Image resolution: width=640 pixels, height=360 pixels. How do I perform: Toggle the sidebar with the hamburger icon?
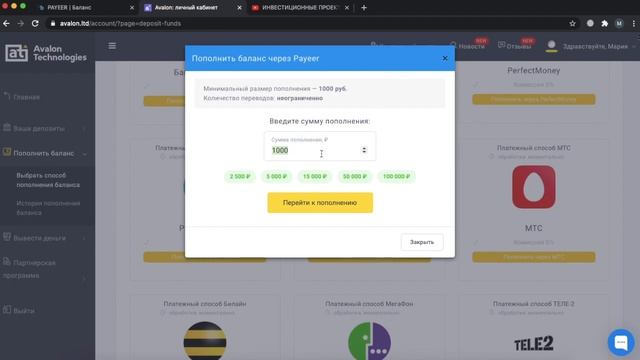[x=112, y=46]
